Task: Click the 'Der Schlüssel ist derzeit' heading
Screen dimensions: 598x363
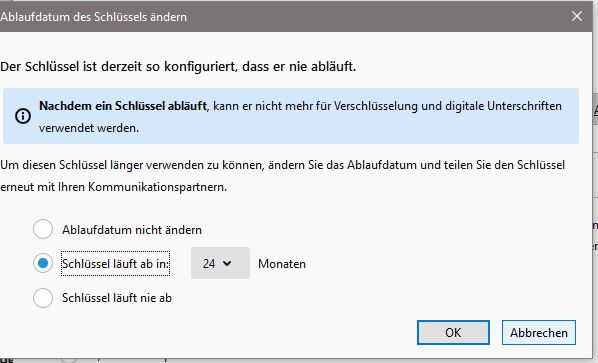Action: pyautogui.click(x=178, y=66)
